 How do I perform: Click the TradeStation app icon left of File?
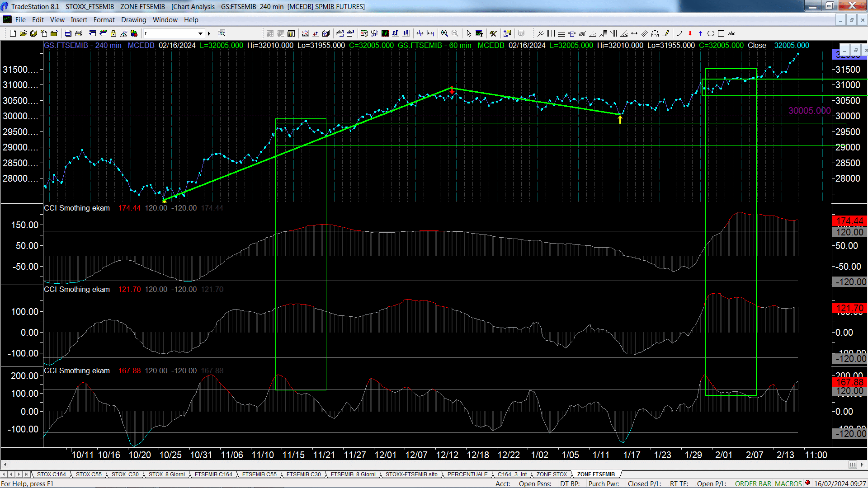7,19
